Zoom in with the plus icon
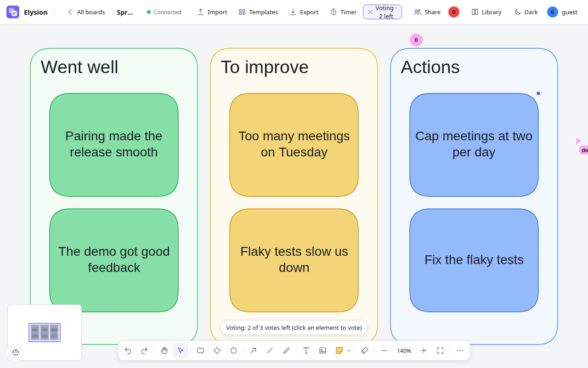The height and width of the screenshot is (368, 588). [424, 351]
